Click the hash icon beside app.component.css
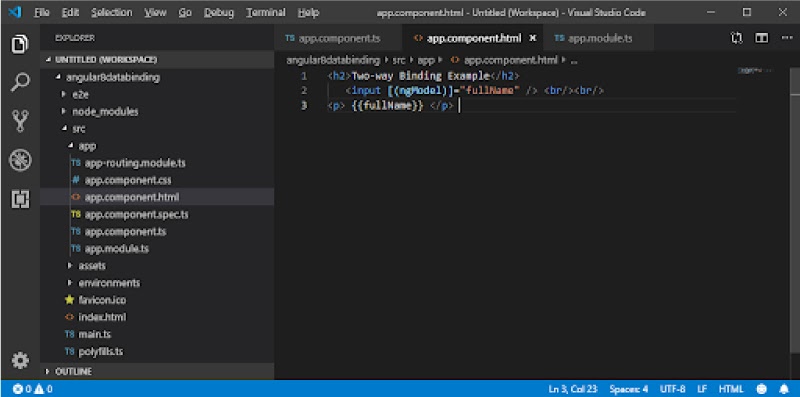The height and width of the screenshot is (397, 800). click(x=76, y=180)
